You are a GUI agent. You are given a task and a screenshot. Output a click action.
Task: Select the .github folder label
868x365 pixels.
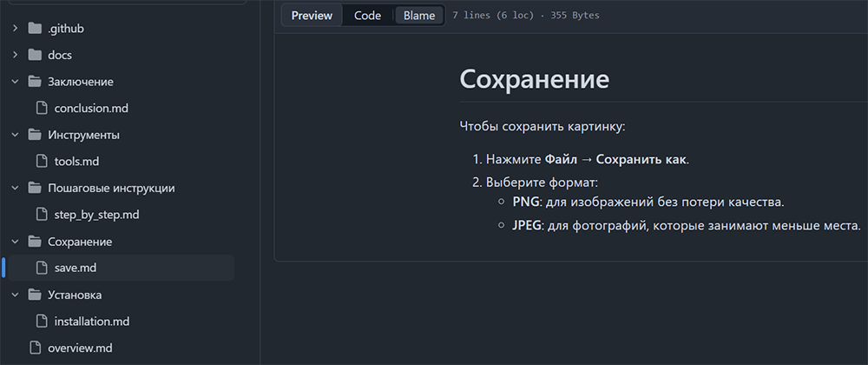click(66, 29)
